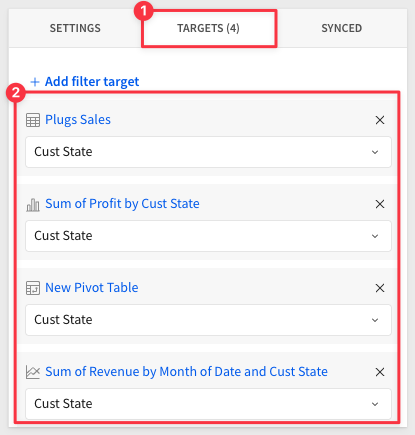Remove Sum of Revenue by Month target
The image size is (415, 435).
(380, 372)
